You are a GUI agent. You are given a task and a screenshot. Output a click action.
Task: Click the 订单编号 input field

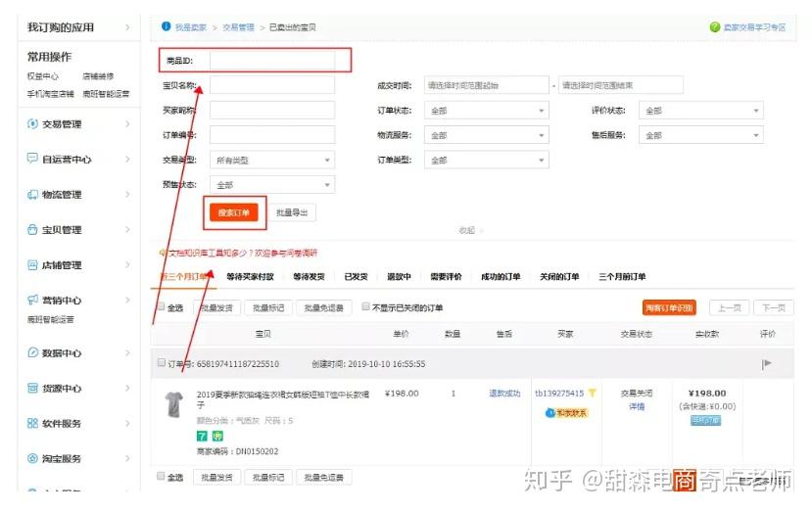coord(272,135)
